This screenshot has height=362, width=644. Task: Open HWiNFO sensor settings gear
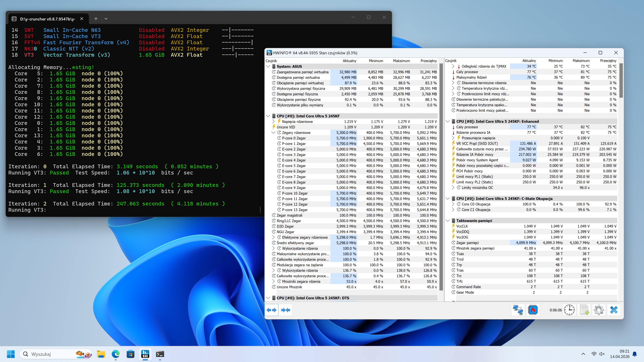pos(599,310)
